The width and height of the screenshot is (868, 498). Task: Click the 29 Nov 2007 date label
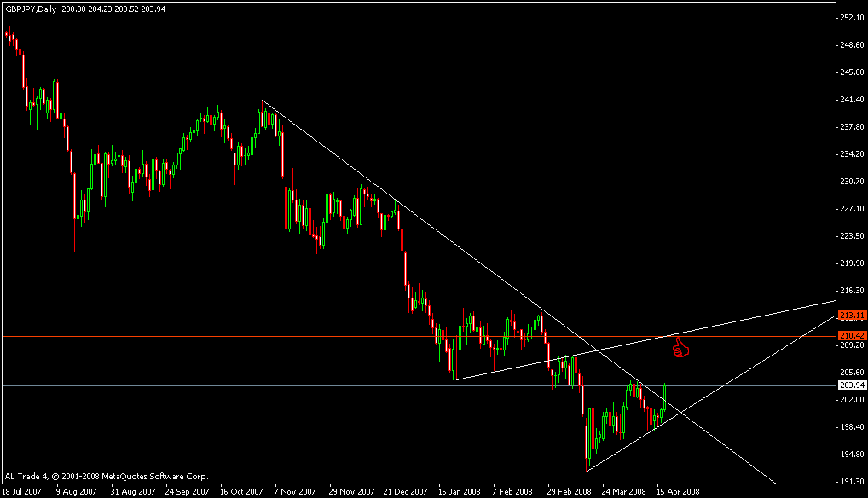[351, 491]
